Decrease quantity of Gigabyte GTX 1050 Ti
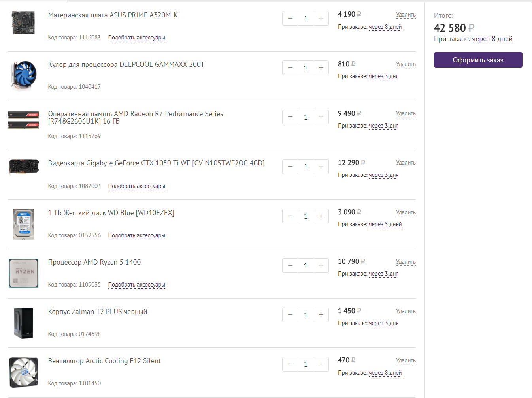 pos(291,167)
